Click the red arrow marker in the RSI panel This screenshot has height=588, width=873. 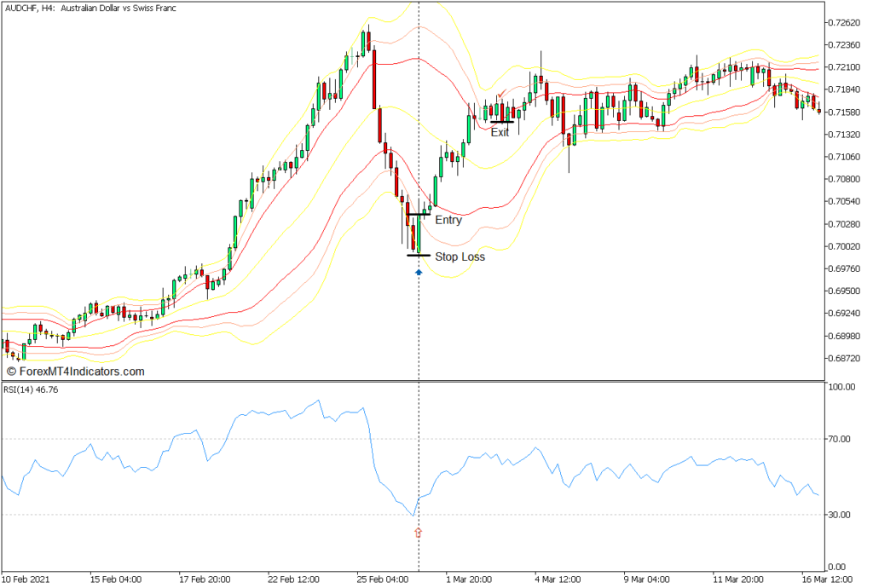pos(418,530)
